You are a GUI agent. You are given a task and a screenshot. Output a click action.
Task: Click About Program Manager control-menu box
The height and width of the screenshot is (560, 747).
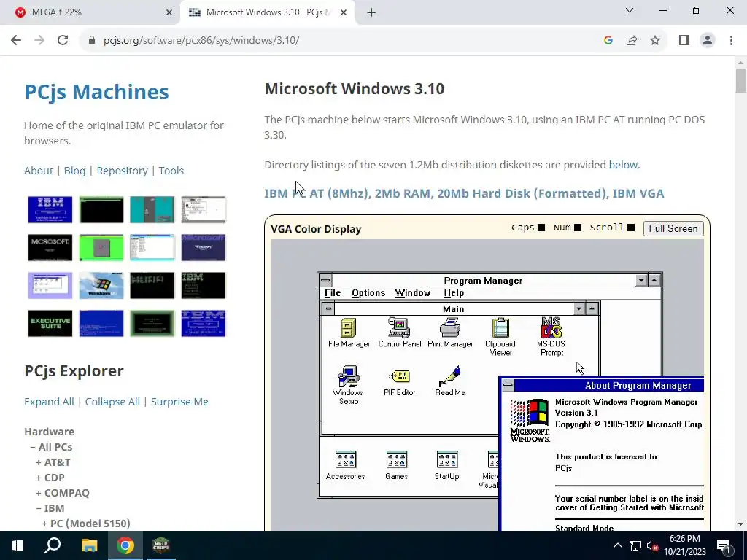click(x=508, y=385)
